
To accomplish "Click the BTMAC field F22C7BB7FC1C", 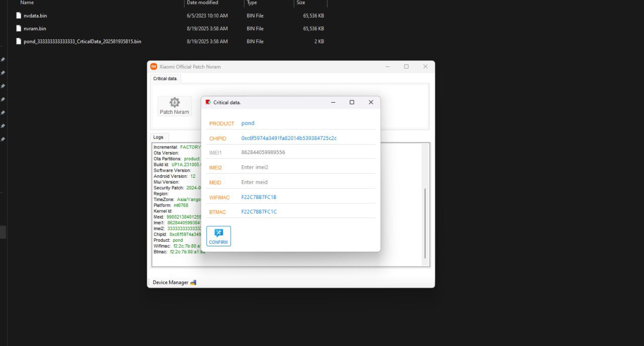I will click(308, 212).
